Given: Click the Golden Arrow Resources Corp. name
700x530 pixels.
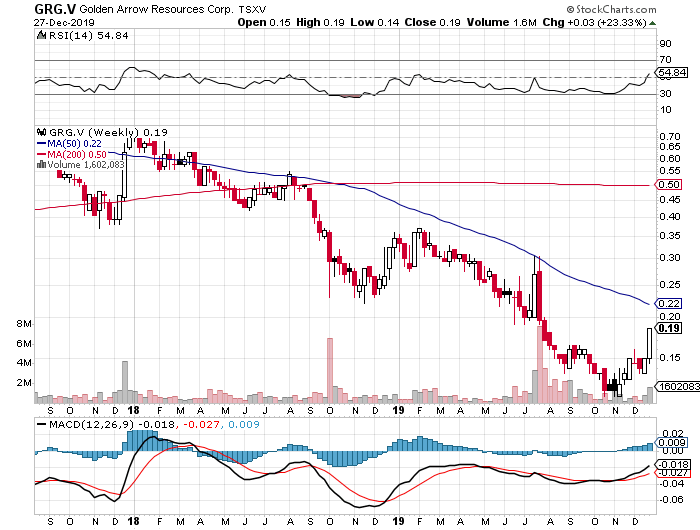Looking at the screenshot, I should [156, 9].
